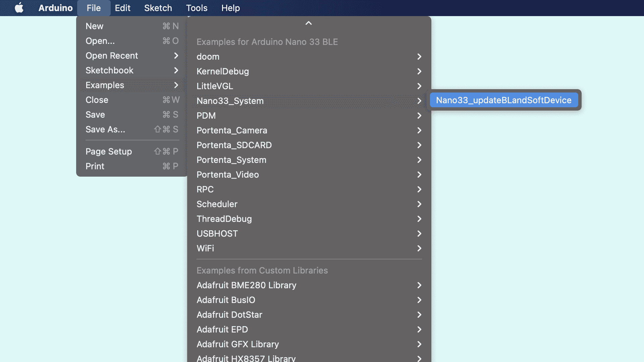Open the Tools menu in menu bar

tap(197, 8)
